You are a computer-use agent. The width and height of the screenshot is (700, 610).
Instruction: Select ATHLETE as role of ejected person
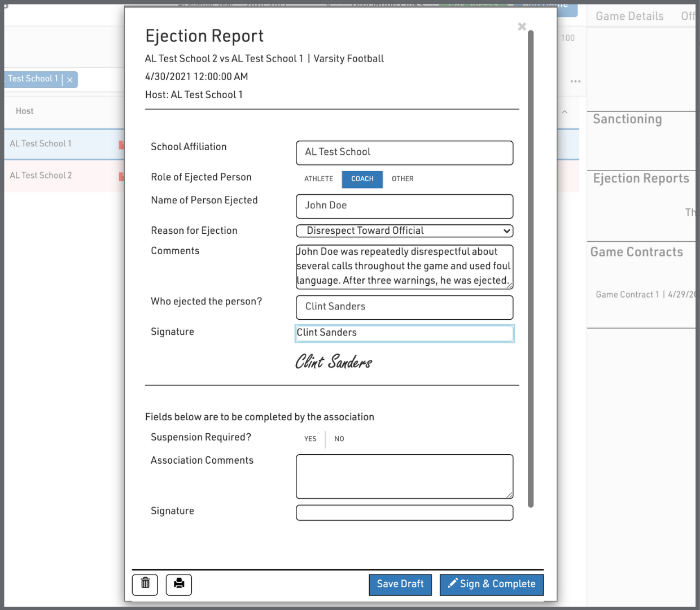coord(318,179)
